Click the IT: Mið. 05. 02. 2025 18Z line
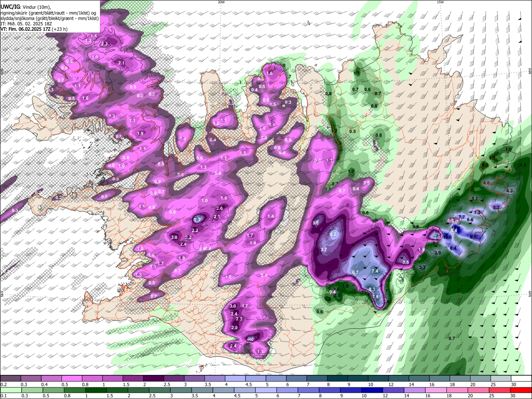This screenshot has height=399, width=532. pos(26,24)
